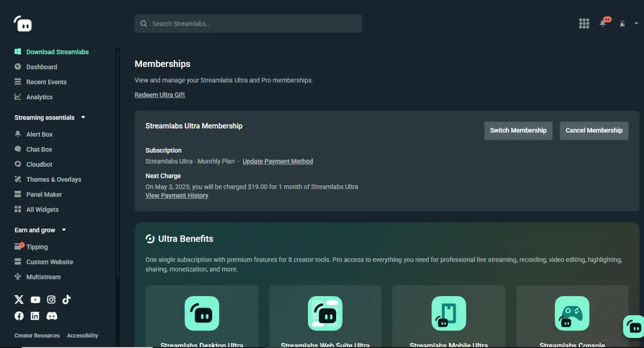
Task: Click the Tipping icon with the red badge
Action: click(19, 246)
